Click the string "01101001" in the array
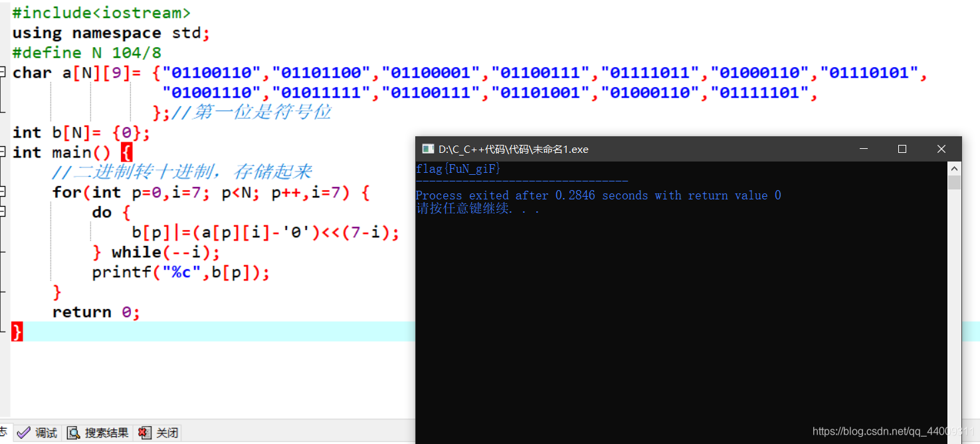Image resolution: width=980 pixels, height=444 pixels. [x=540, y=92]
